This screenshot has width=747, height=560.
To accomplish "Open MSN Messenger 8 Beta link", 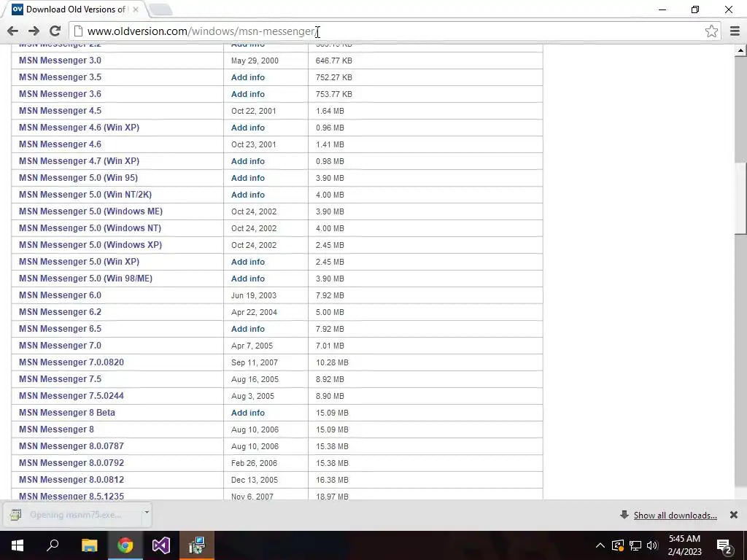I will [x=66, y=413].
